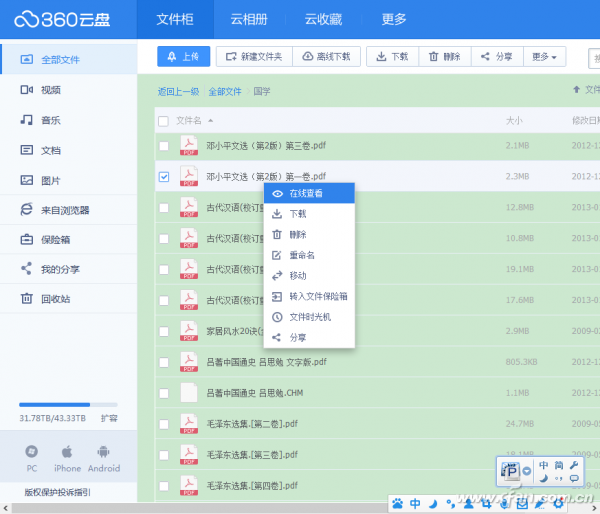The height and width of the screenshot is (514, 600).
Task: Click the 全部文件 breadcrumb link
Action: [x=225, y=91]
